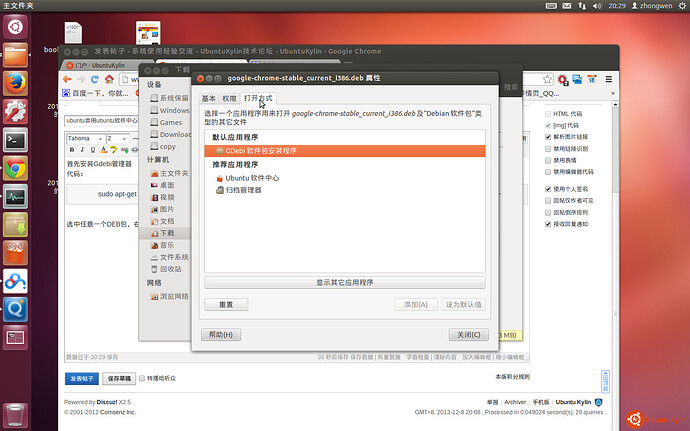Screen dimensions: 690x431
Task: Uncheck 解析图片链接 checkbox
Action: point(548,137)
